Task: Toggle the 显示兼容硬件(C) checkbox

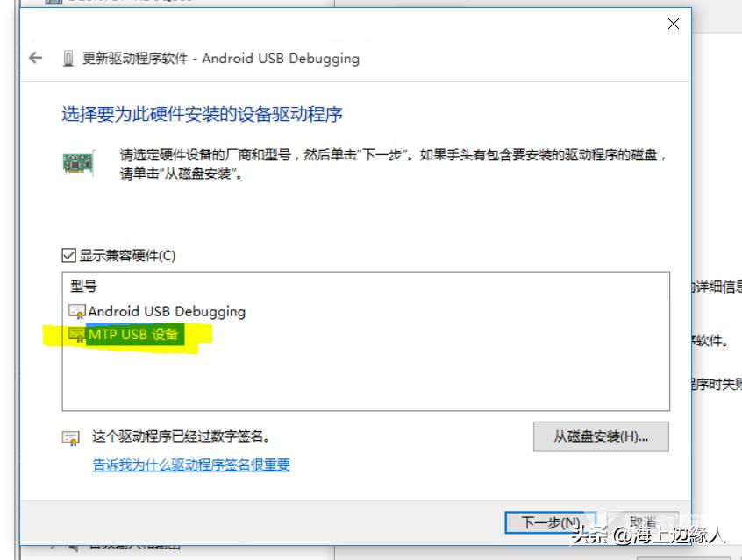Action: (68, 255)
